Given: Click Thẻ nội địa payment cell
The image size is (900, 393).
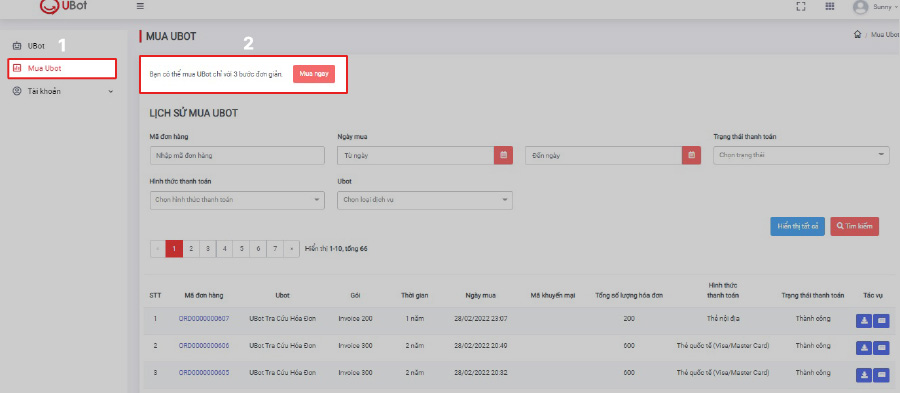Looking at the screenshot, I should (x=723, y=318).
